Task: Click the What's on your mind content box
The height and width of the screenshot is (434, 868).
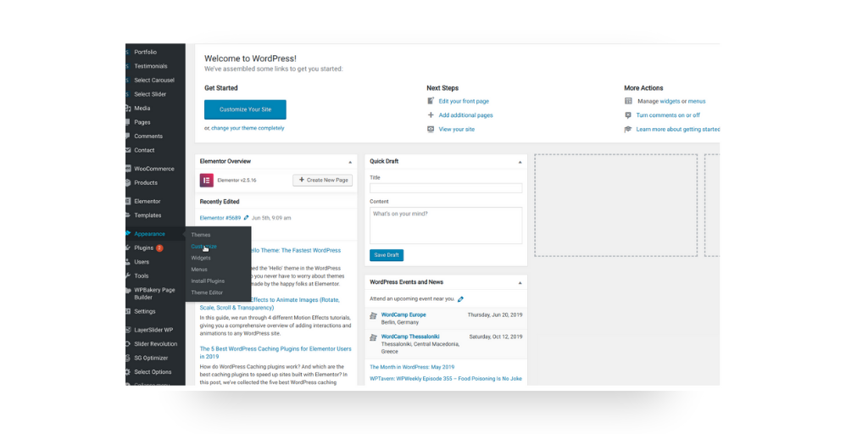Action: click(446, 225)
